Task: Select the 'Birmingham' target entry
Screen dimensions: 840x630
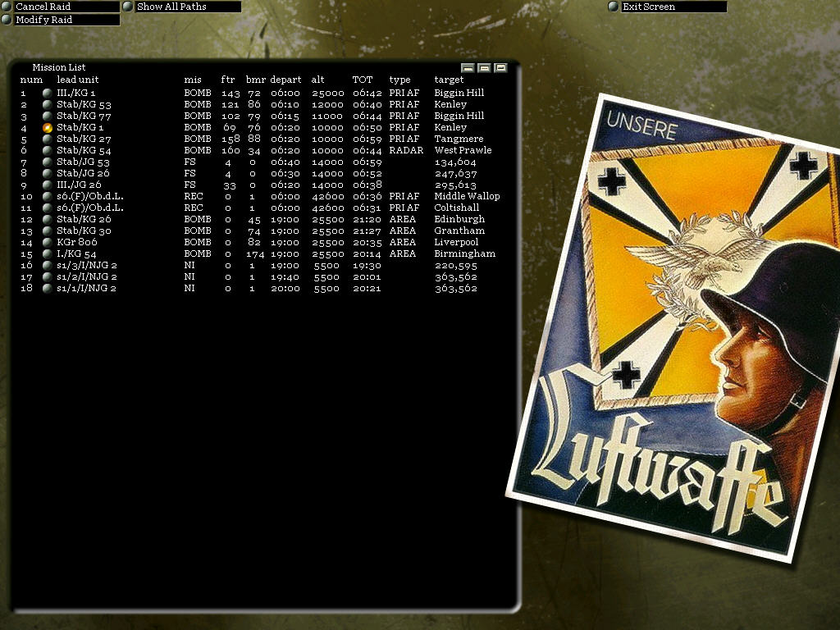Action: (464, 254)
